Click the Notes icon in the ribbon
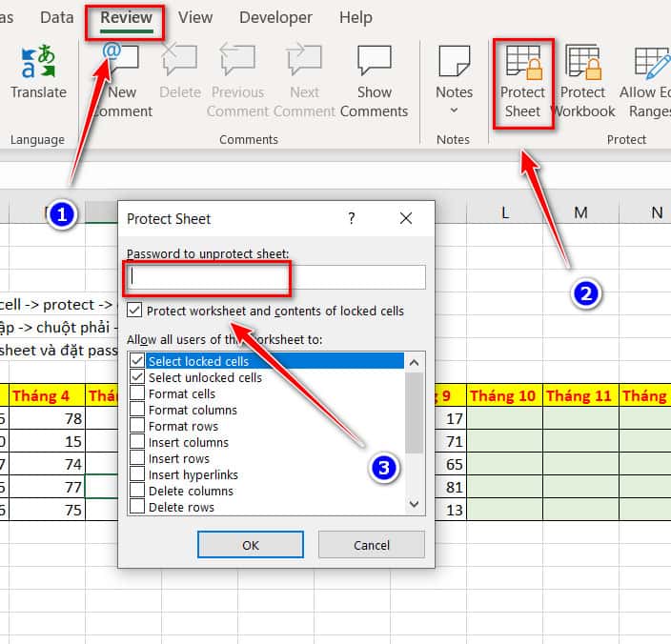 (454, 62)
